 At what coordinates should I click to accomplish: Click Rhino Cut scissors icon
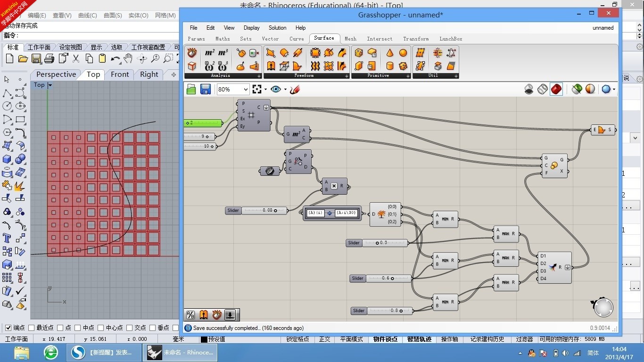75,59
